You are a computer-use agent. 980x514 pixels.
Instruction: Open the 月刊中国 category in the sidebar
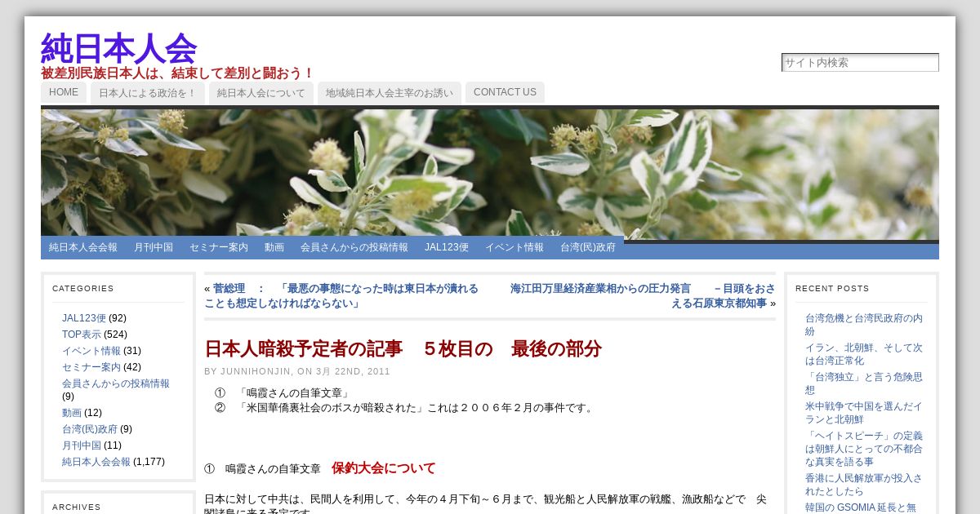[82, 445]
